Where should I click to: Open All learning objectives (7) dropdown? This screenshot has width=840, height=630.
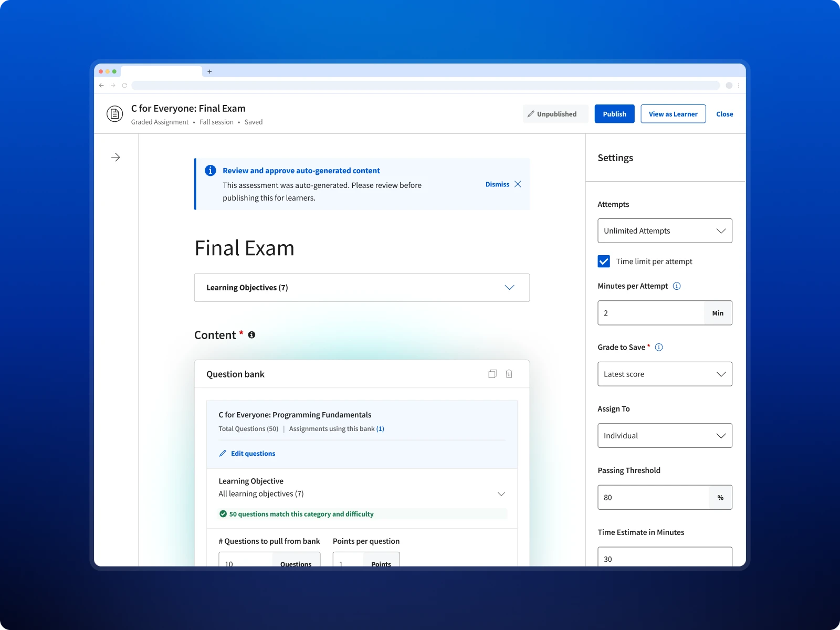coord(362,493)
